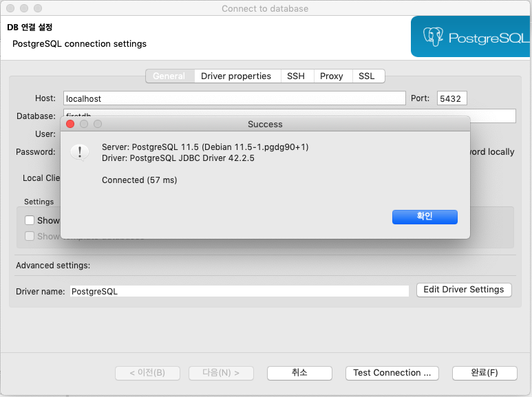The width and height of the screenshot is (532, 397).
Task: Click the 취소 cancel button
Action: (299, 373)
